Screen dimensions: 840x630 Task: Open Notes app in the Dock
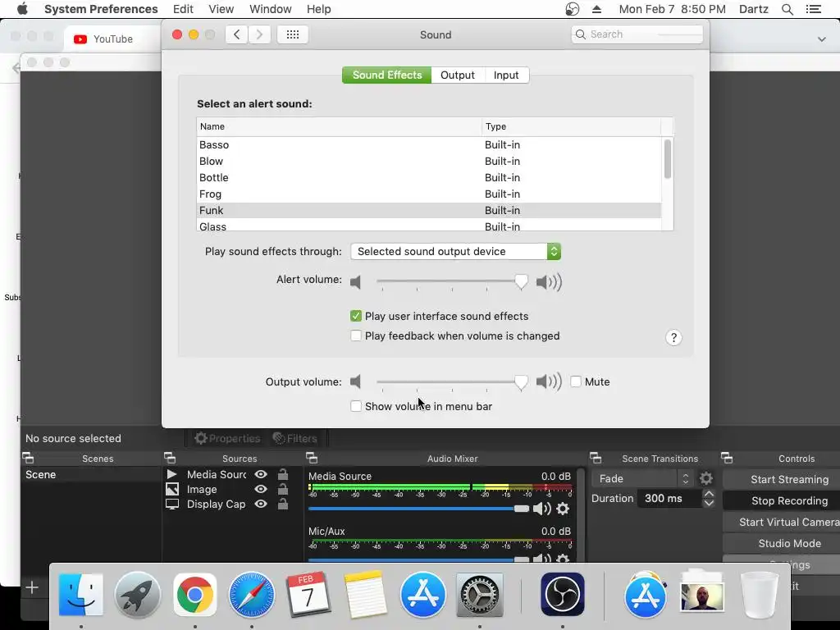click(x=366, y=595)
